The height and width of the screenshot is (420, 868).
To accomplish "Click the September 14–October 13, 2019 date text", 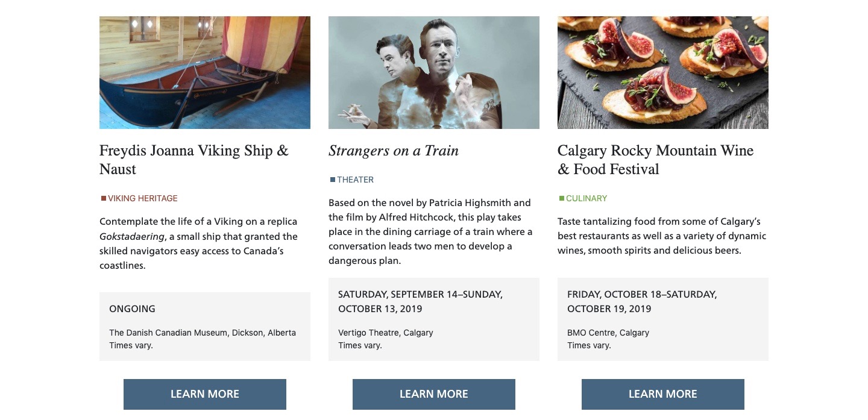I will (x=420, y=301).
